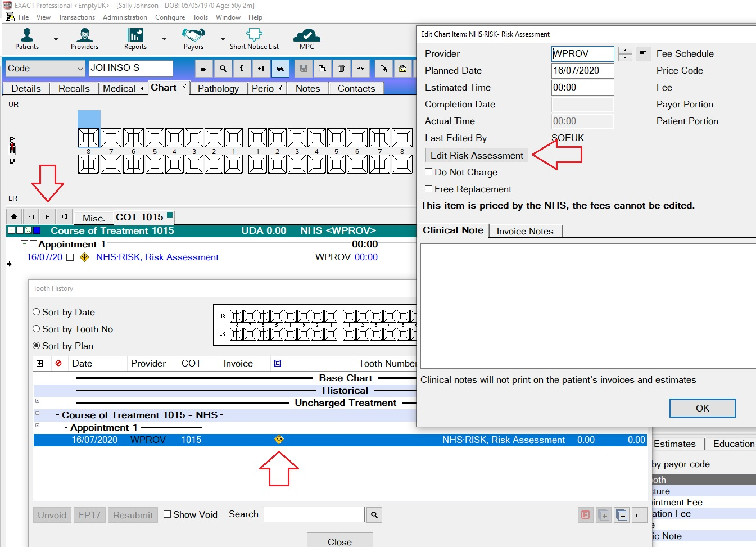Image resolution: width=756 pixels, height=547 pixels.
Task: Click the expand plus icon in Tooth History header
Action: click(x=40, y=363)
